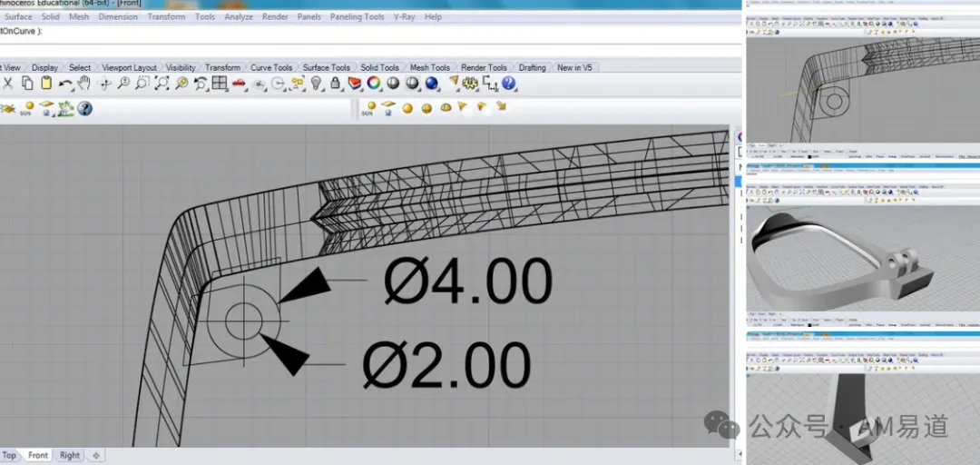
Task: Select the Ø4.00 dimension text
Action: pyautogui.click(x=468, y=282)
